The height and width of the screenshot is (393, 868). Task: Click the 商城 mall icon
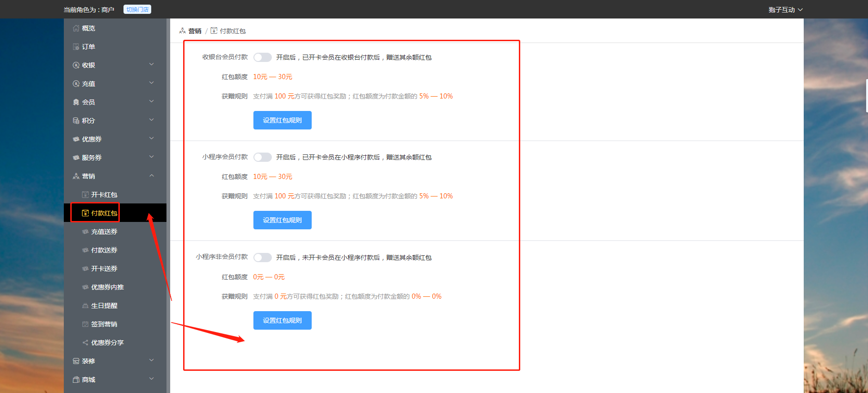coord(76,380)
